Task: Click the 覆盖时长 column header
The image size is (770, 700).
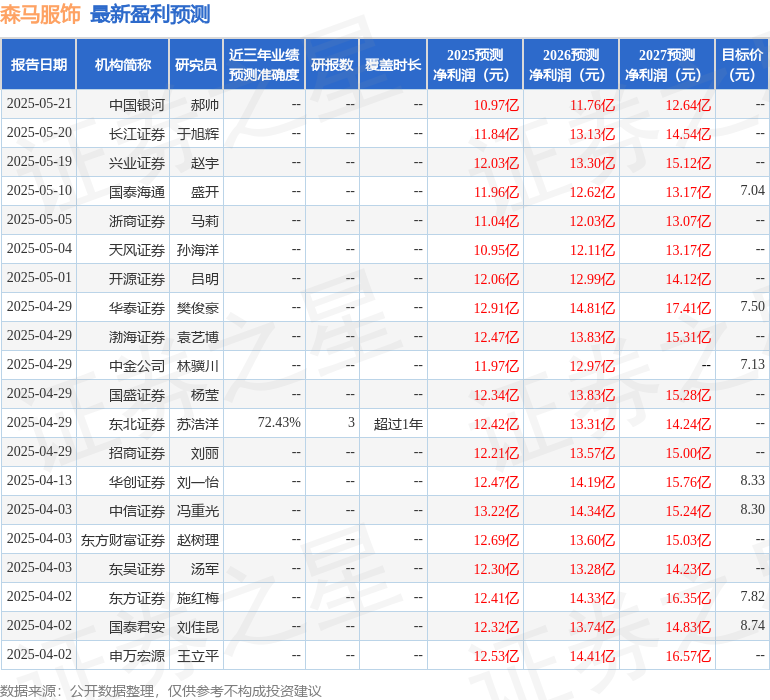Action: (x=393, y=64)
